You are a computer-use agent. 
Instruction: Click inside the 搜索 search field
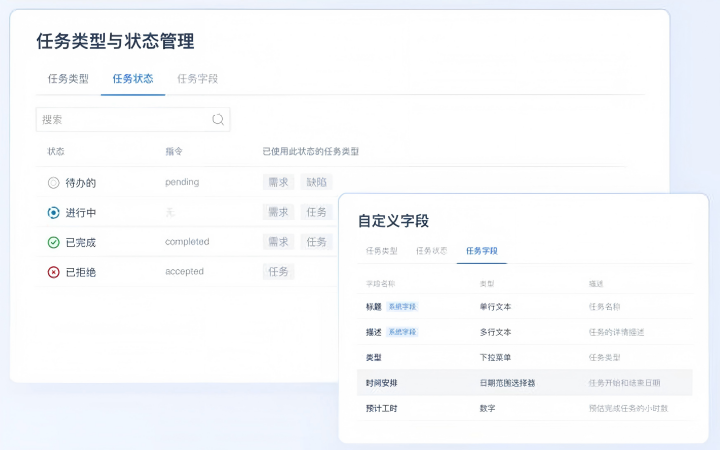coord(120,120)
